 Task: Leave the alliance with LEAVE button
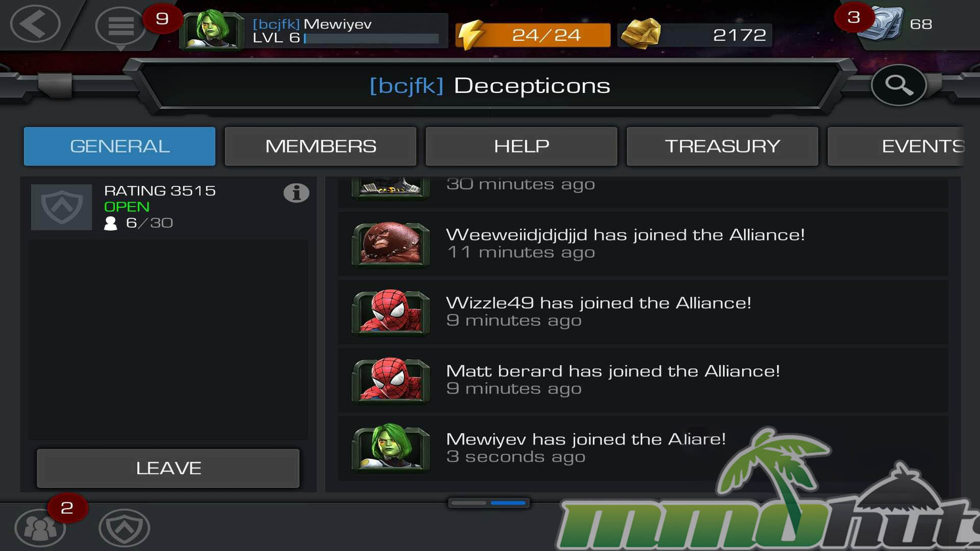pos(168,468)
